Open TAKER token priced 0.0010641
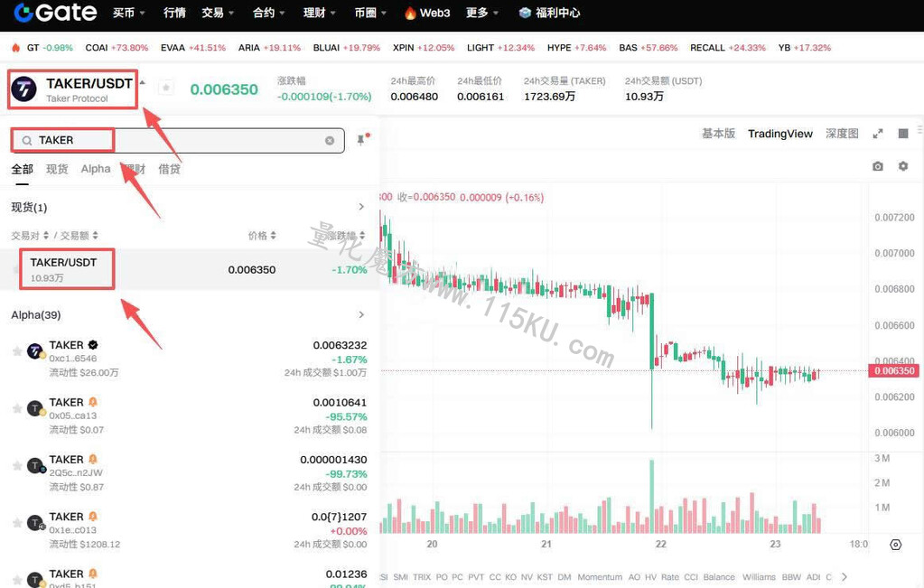 click(x=190, y=416)
